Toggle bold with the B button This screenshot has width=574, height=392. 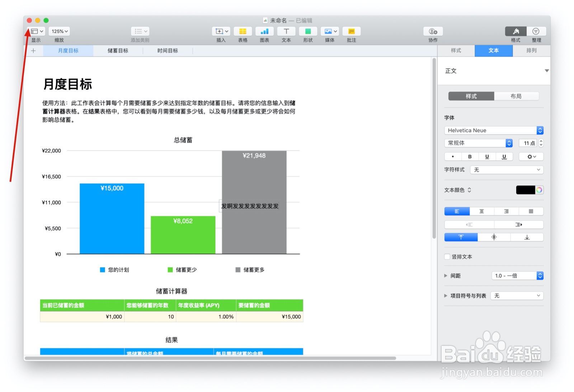pyautogui.click(x=470, y=156)
